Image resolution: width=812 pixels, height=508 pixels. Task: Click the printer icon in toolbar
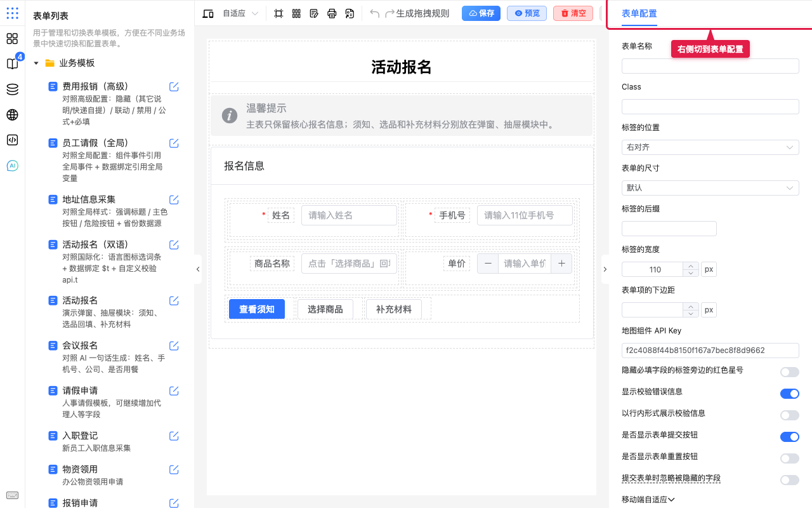click(332, 13)
